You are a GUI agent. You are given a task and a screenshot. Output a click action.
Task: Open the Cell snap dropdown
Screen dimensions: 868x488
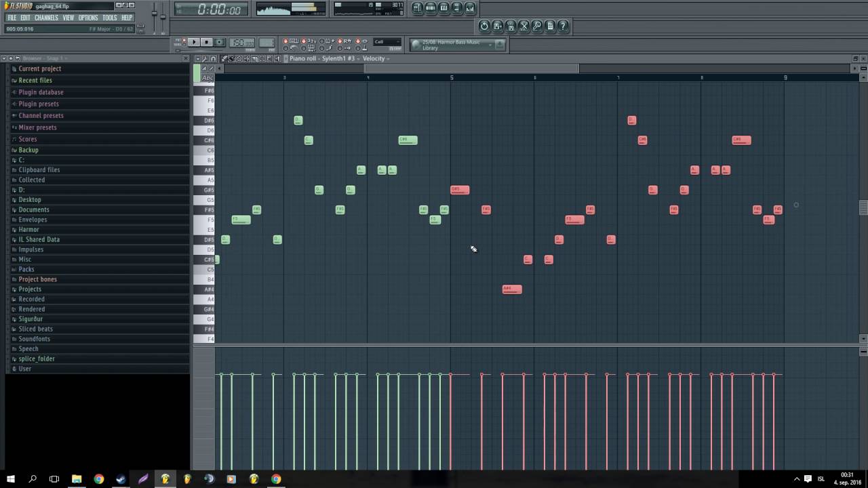click(x=387, y=42)
